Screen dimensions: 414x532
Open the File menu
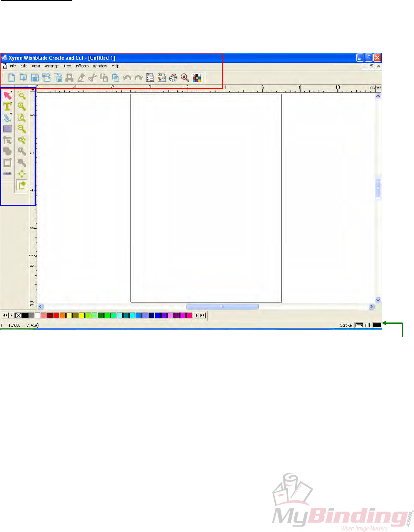click(x=13, y=66)
